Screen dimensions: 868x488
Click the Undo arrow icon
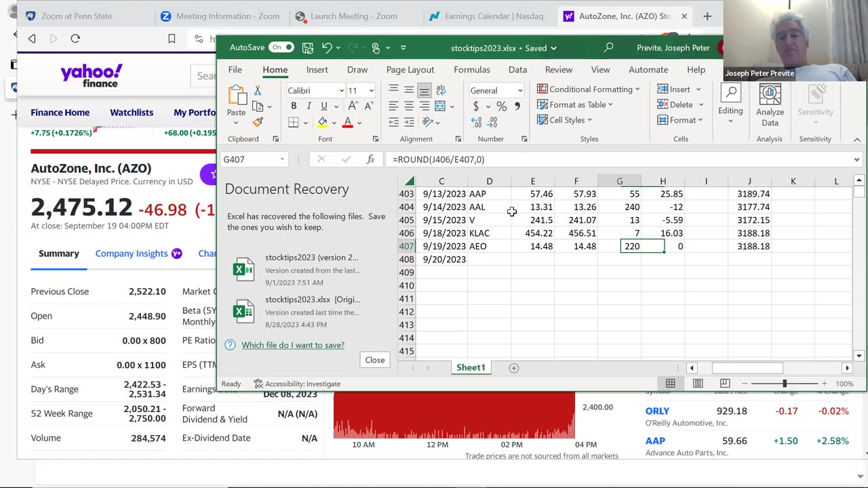click(x=327, y=47)
